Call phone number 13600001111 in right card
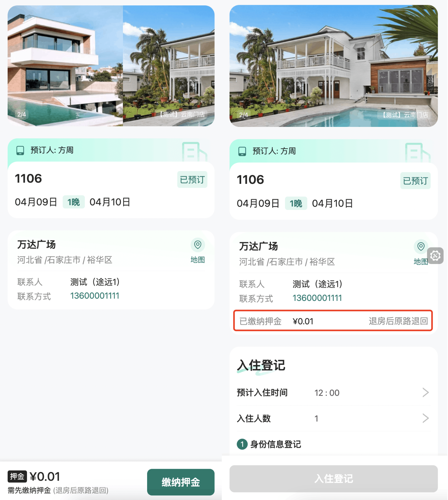This screenshot has width=448, height=500. tap(317, 298)
